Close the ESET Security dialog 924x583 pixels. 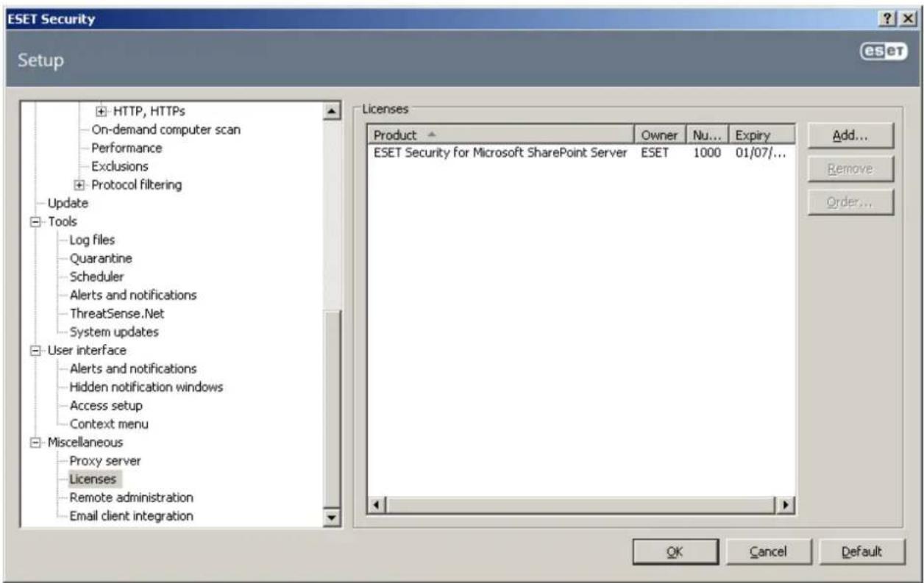[909, 18]
